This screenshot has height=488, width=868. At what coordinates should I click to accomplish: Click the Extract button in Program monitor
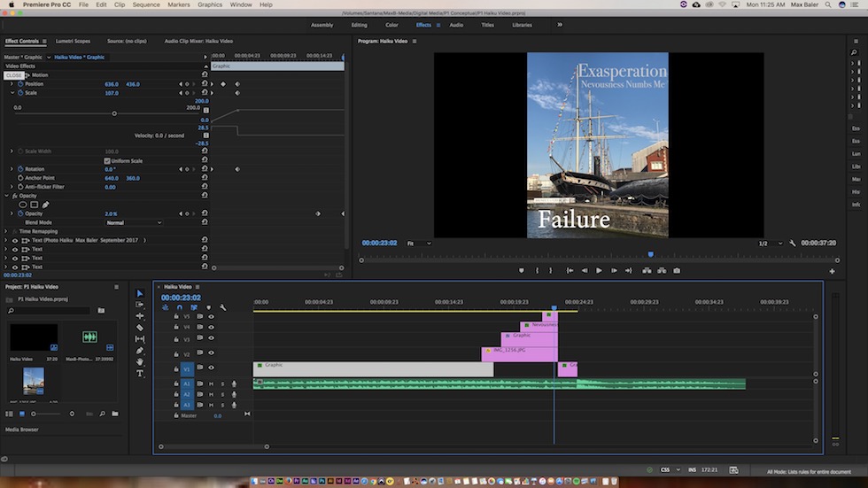point(662,270)
